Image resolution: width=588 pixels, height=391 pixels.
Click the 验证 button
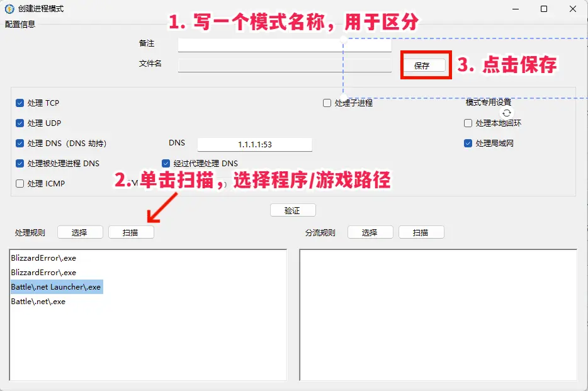tap(293, 210)
